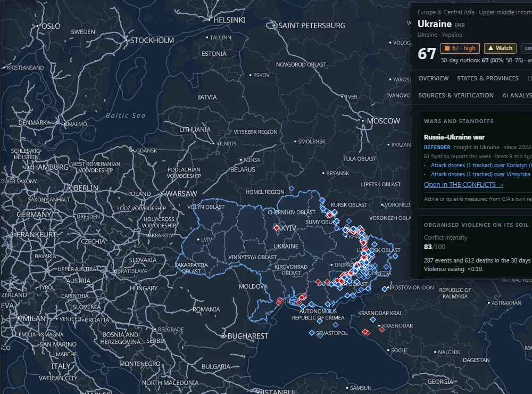532x394 pixels.
Task: Click the TALLINN city label
Action: point(221,37)
